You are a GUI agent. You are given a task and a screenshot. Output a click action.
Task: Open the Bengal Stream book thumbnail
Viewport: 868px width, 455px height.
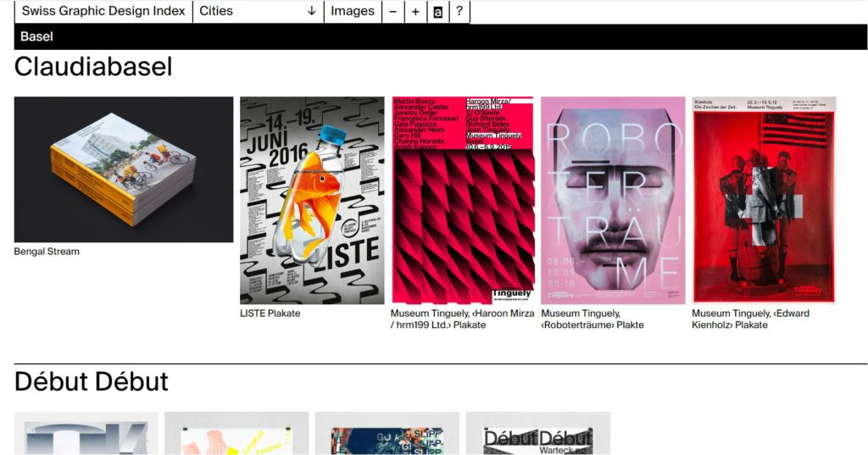[x=124, y=169]
